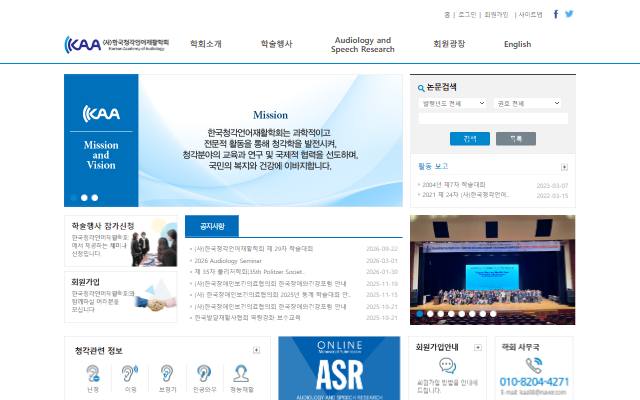This screenshot has width=640, height=400.
Task: Open the 학술행사 참가신청 card
Action: (x=121, y=241)
